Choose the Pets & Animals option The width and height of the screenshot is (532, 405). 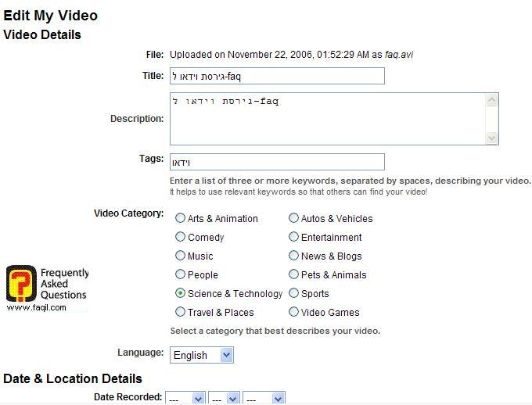(294, 275)
